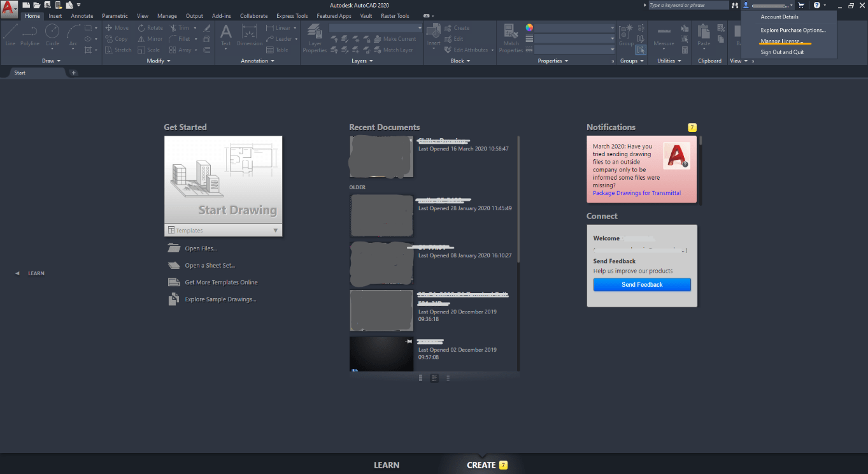The width and height of the screenshot is (868, 474).
Task: Choose the Mirror tool
Action: coord(150,39)
